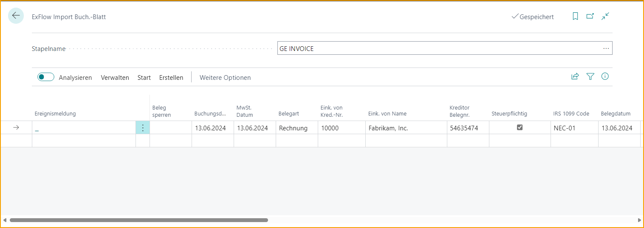The width and height of the screenshot is (644, 228).
Task: Open the Start menu
Action: click(x=144, y=78)
